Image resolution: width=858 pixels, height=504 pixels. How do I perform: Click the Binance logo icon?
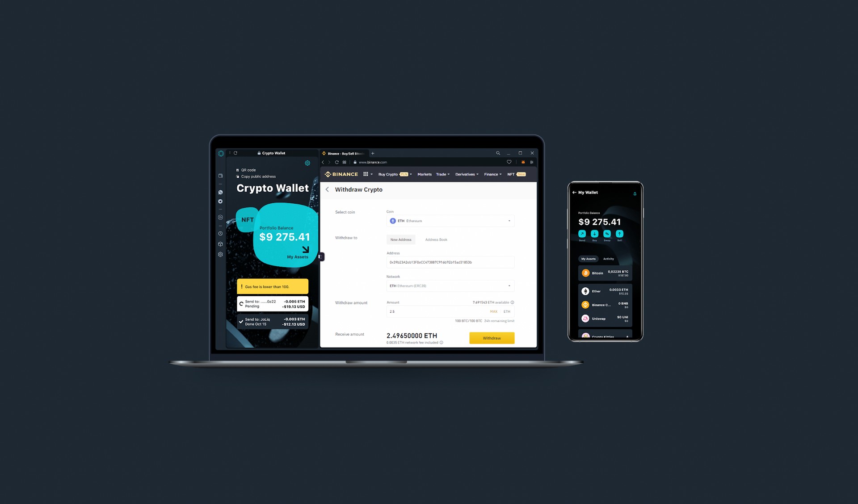327,174
